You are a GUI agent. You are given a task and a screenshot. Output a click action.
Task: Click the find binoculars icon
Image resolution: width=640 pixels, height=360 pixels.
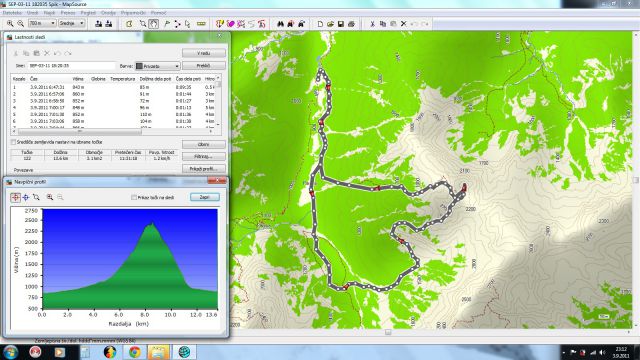click(280, 24)
